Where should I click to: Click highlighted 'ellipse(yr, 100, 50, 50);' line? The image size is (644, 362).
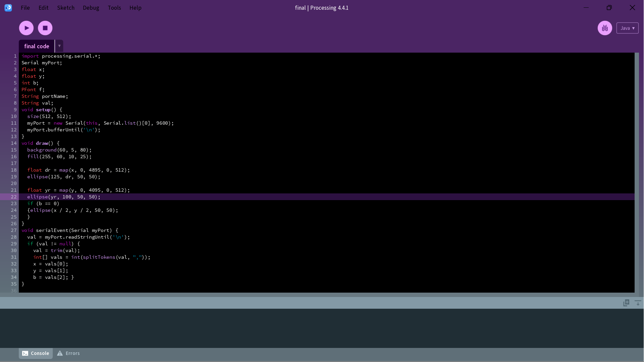(x=64, y=197)
